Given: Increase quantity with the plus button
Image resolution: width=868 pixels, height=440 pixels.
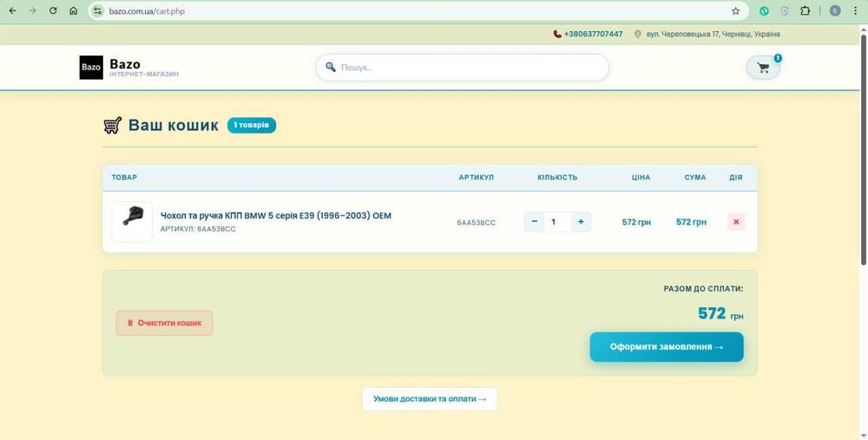Looking at the screenshot, I should (581, 222).
